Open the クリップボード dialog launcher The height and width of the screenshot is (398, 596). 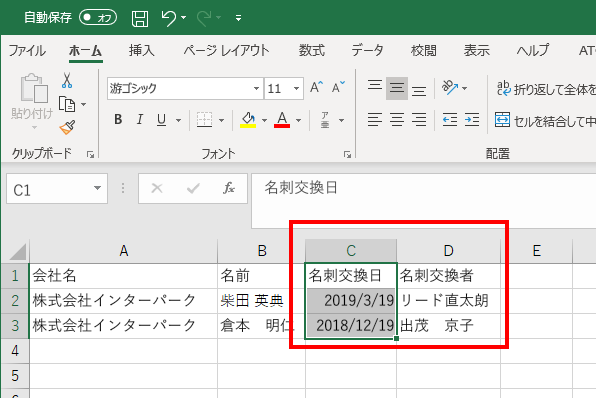(90, 154)
